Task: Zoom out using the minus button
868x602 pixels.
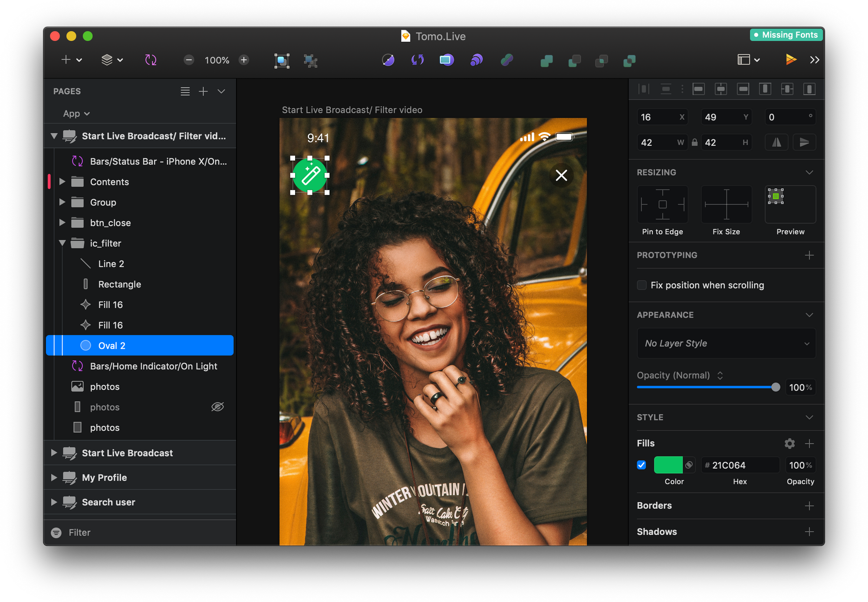Action: point(188,60)
